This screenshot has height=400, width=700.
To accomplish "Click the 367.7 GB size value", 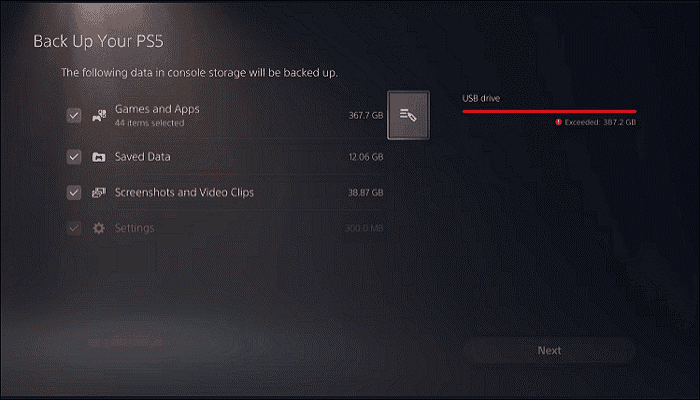I will click(366, 115).
